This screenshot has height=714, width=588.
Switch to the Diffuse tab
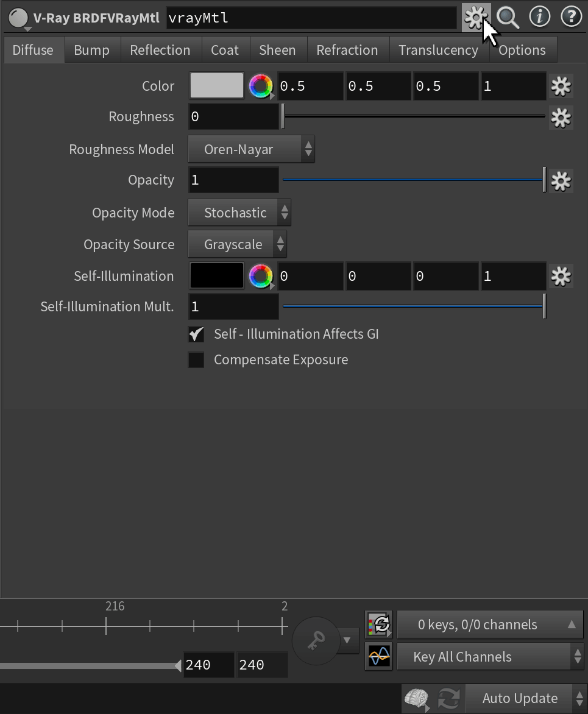pyautogui.click(x=33, y=50)
